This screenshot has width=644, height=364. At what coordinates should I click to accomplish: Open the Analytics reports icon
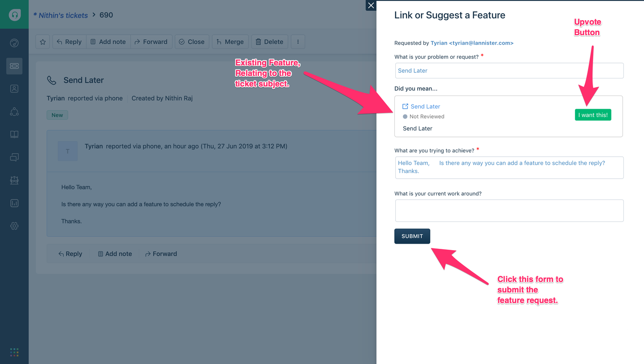pyautogui.click(x=14, y=203)
